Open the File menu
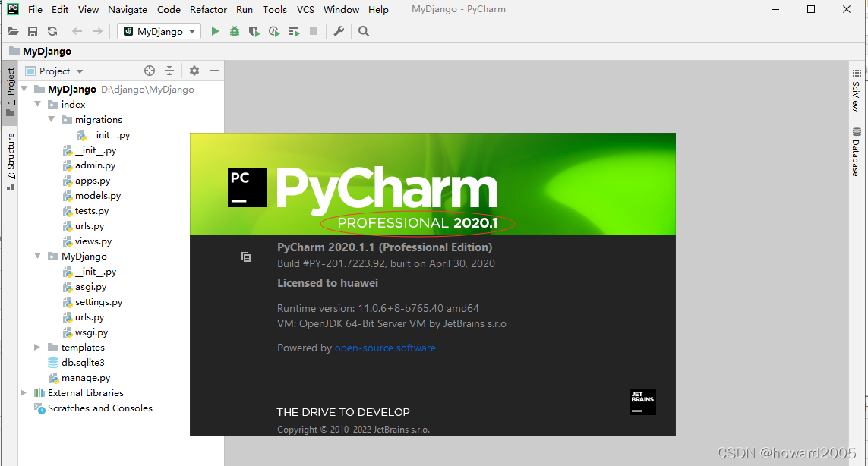868x466 pixels. 35,9
